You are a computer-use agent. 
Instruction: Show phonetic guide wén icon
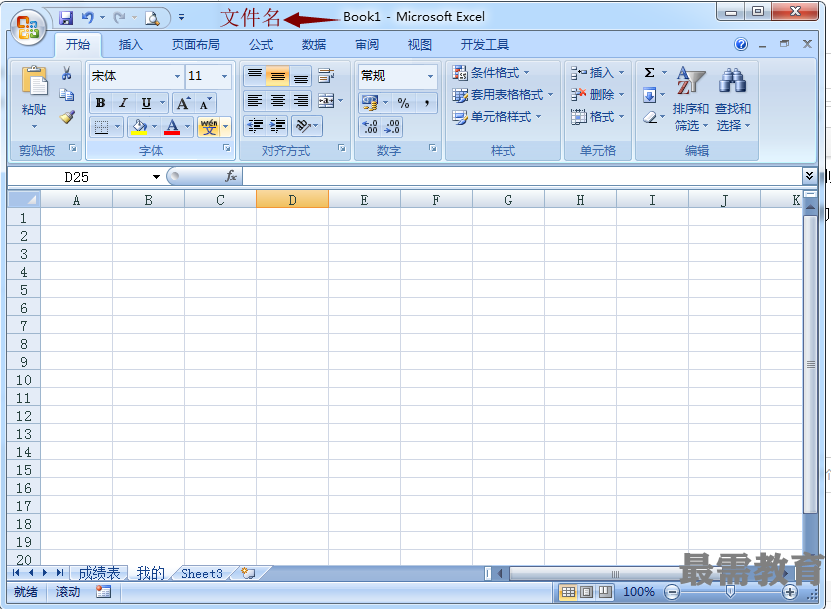click(x=209, y=127)
